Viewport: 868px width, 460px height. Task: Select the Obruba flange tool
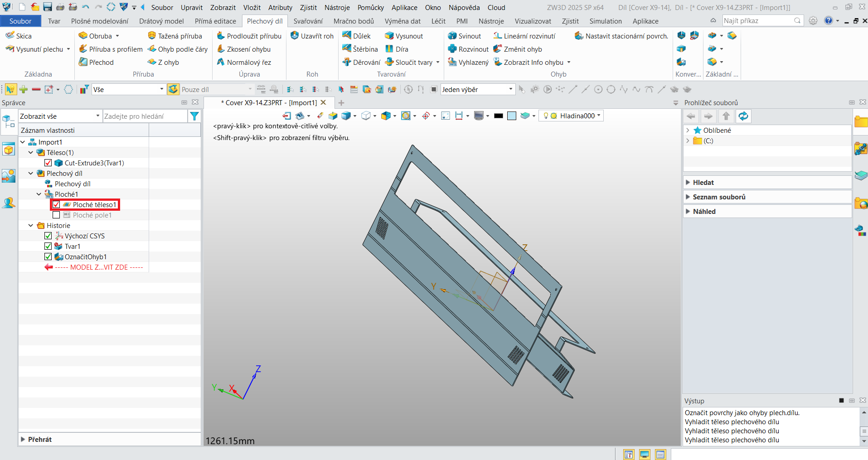(95, 36)
